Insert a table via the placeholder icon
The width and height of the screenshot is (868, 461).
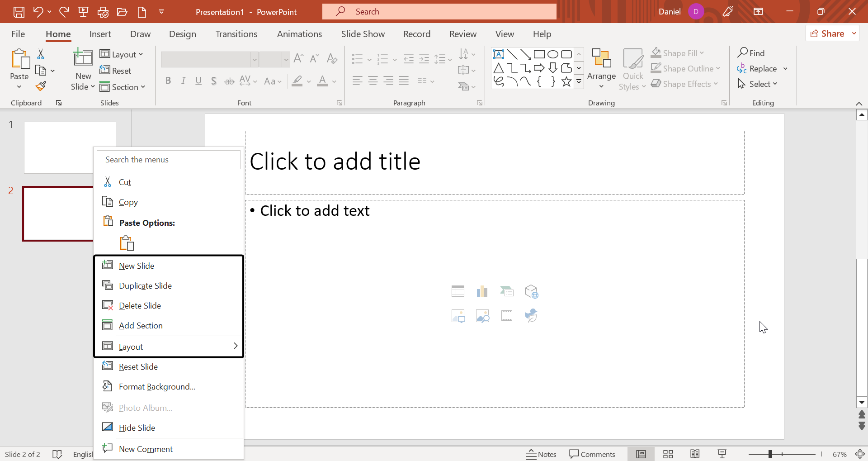point(458,291)
